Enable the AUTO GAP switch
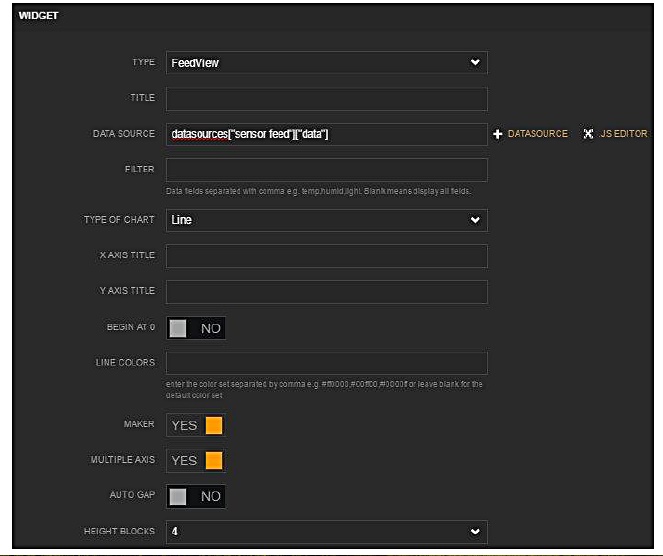This screenshot has width=663, height=556. (x=196, y=496)
